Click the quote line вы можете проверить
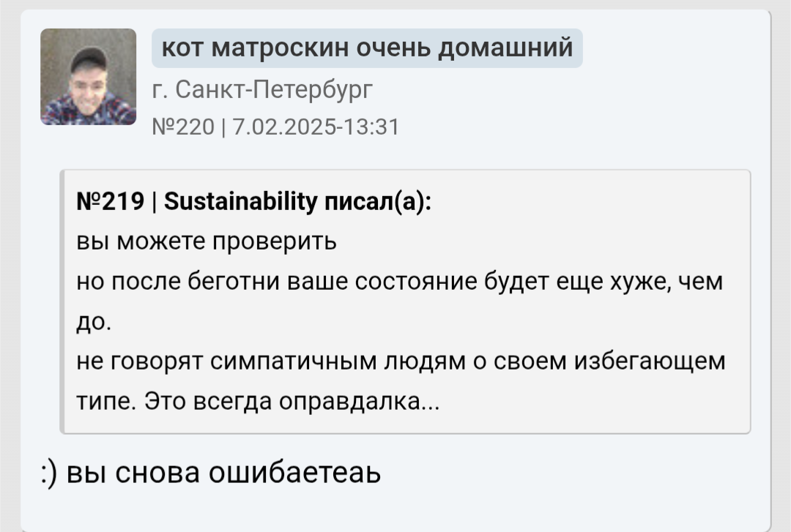 pos(207,241)
